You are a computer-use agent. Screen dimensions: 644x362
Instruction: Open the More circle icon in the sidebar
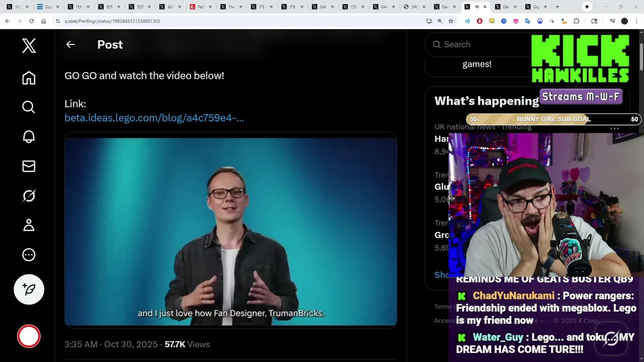[x=29, y=255]
